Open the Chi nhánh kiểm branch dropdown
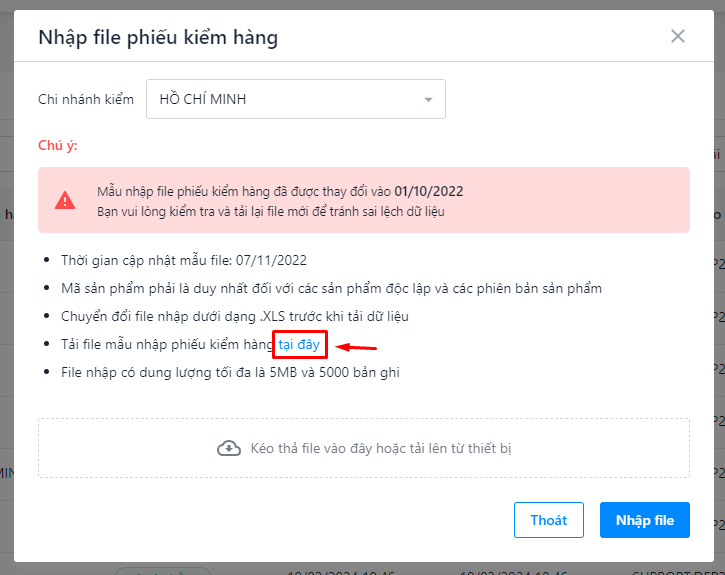The height and width of the screenshot is (575, 725). coord(295,99)
